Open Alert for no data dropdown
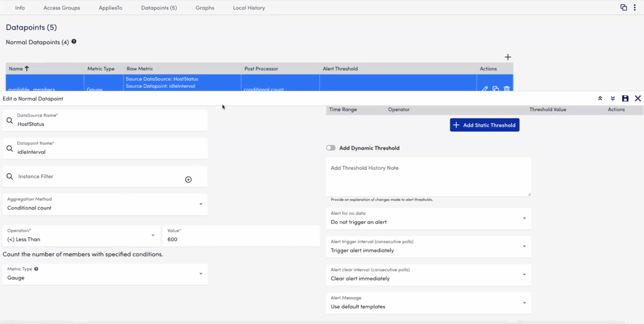Image resolution: width=644 pixels, height=324 pixels. click(x=428, y=218)
